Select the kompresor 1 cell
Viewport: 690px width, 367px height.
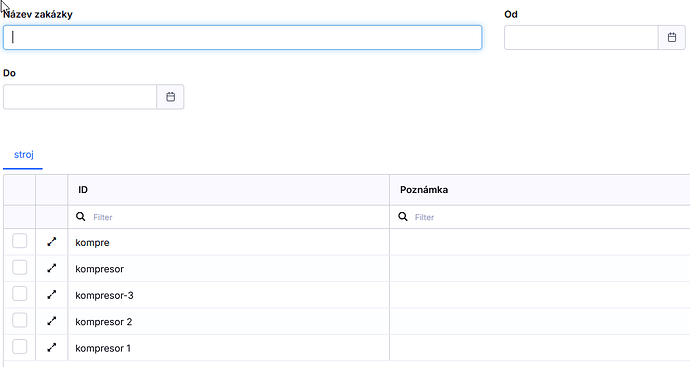tap(228, 348)
